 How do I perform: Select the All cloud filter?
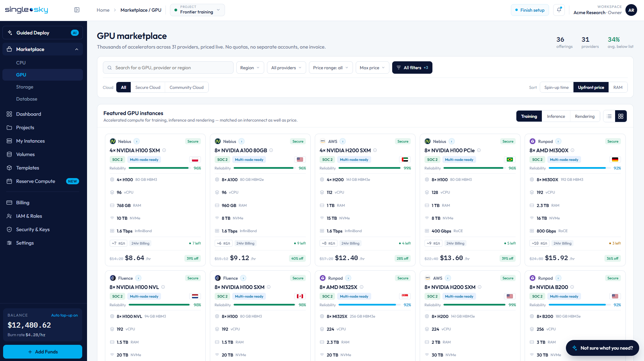pos(124,87)
